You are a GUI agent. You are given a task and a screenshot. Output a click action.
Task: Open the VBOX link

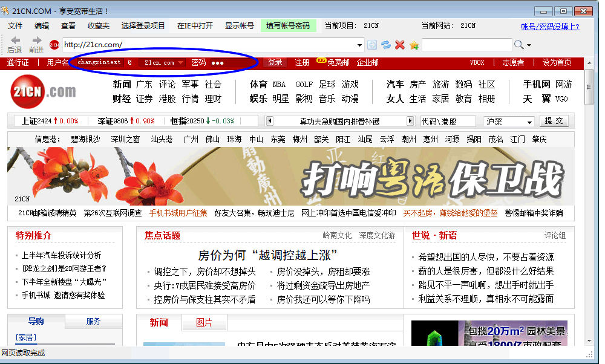pyautogui.click(x=477, y=62)
